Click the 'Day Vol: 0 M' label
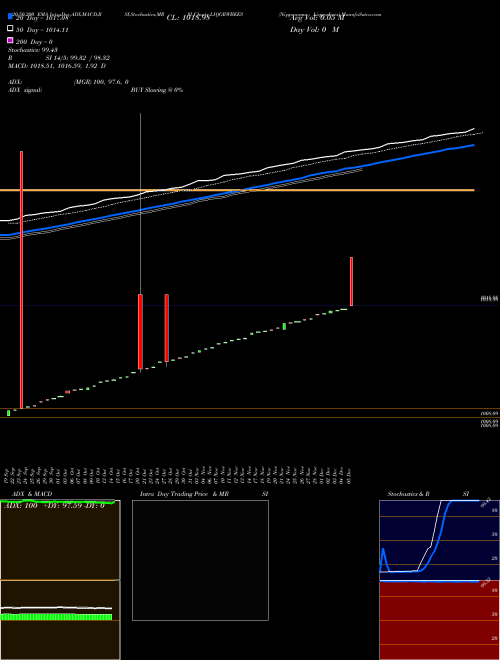The width and height of the screenshot is (500, 660). pos(314,30)
